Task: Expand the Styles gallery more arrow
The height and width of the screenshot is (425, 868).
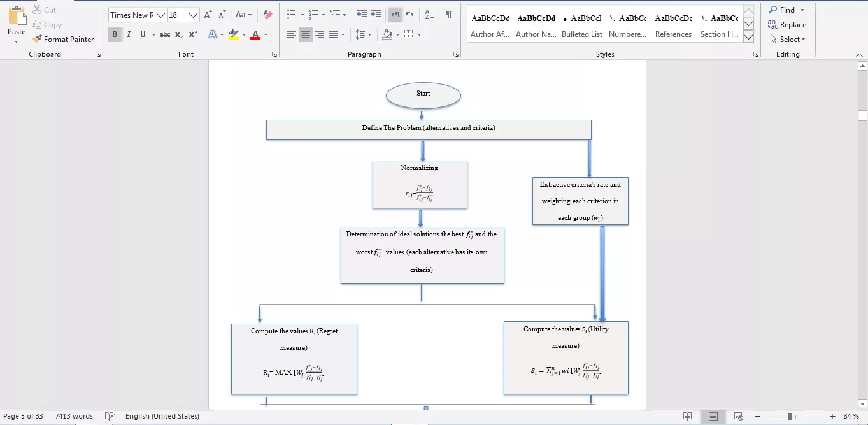Action: point(749,38)
